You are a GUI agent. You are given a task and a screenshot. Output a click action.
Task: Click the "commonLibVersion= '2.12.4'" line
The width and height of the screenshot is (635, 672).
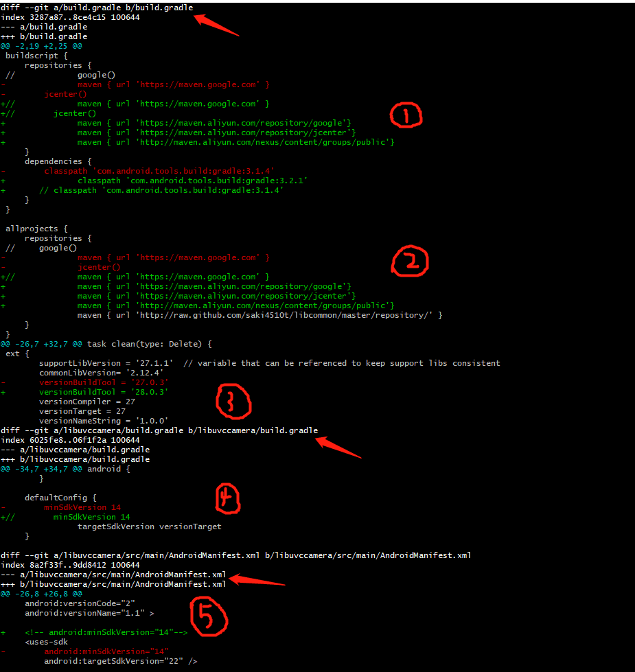click(101, 373)
